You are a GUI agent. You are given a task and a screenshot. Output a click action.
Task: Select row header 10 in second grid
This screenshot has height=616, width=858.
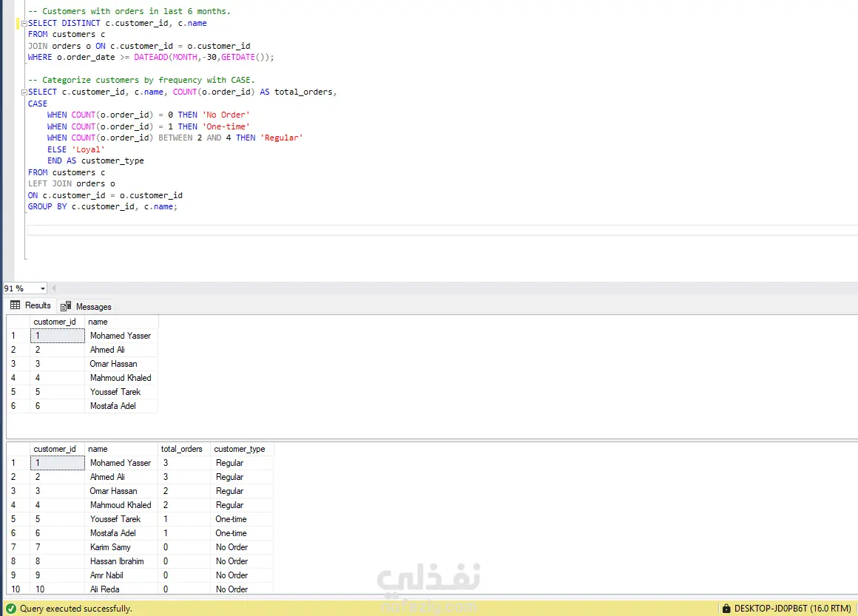click(18, 589)
